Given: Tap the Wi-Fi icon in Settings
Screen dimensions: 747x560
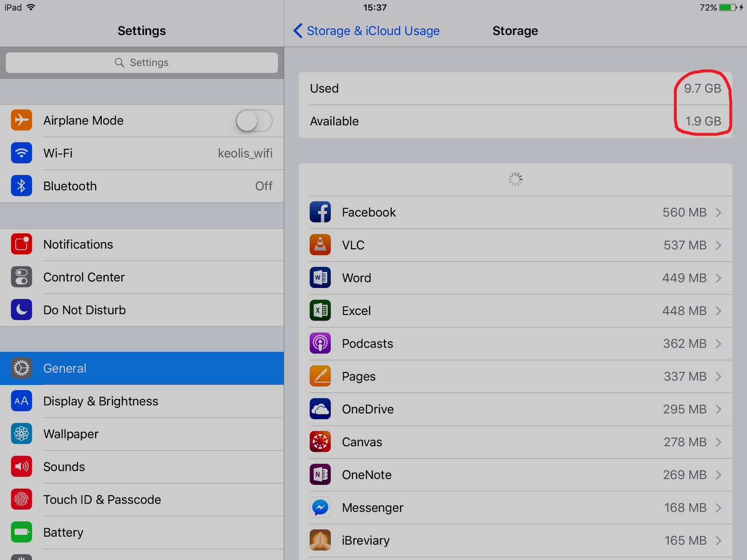Looking at the screenshot, I should pos(21,153).
